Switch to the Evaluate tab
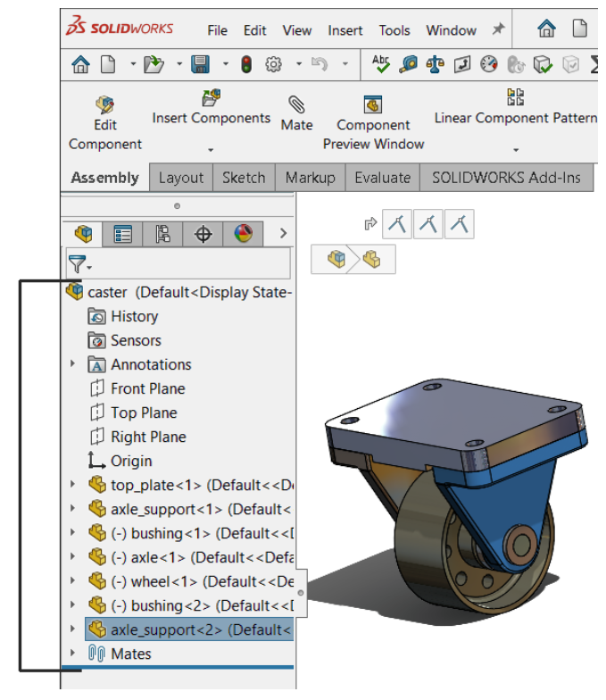Screen dimensions: 606x700 [x=382, y=178]
